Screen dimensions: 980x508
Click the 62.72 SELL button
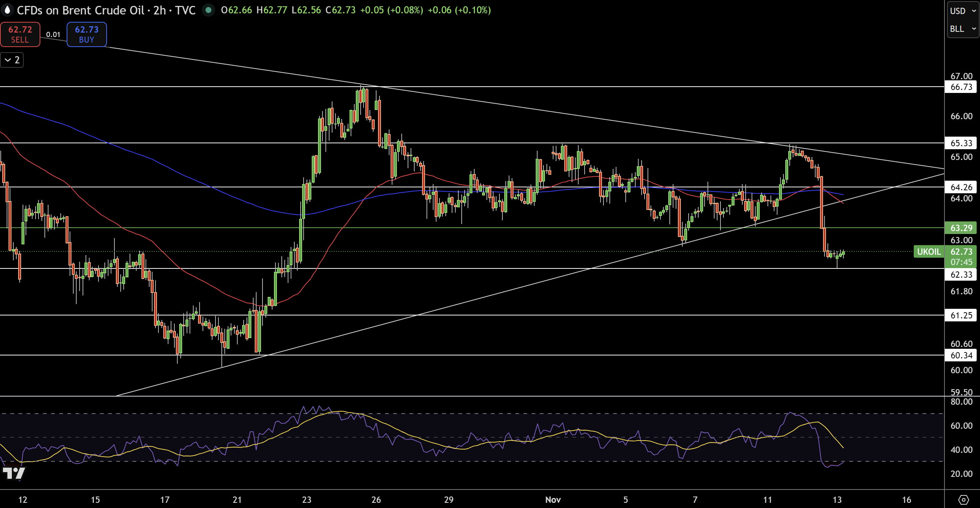[x=20, y=34]
